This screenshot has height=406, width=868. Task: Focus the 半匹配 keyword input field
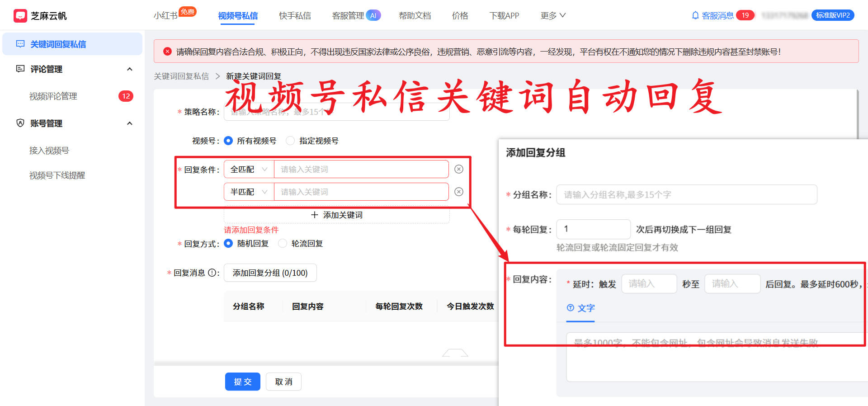361,192
